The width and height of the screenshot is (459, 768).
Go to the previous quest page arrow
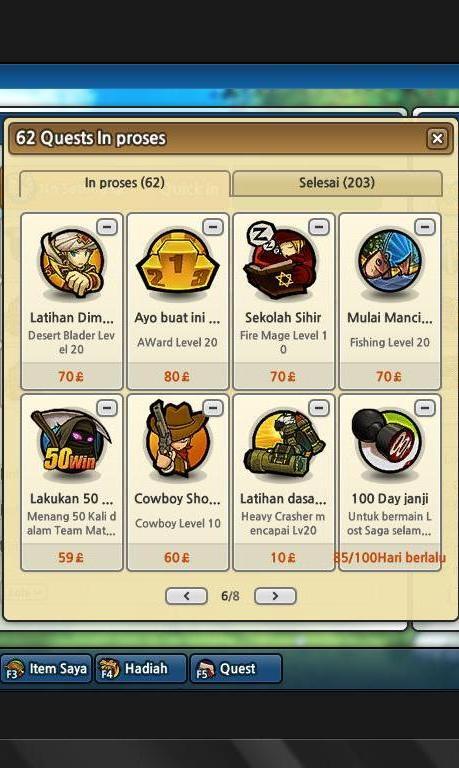pyautogui.click(x=187, y=596)
